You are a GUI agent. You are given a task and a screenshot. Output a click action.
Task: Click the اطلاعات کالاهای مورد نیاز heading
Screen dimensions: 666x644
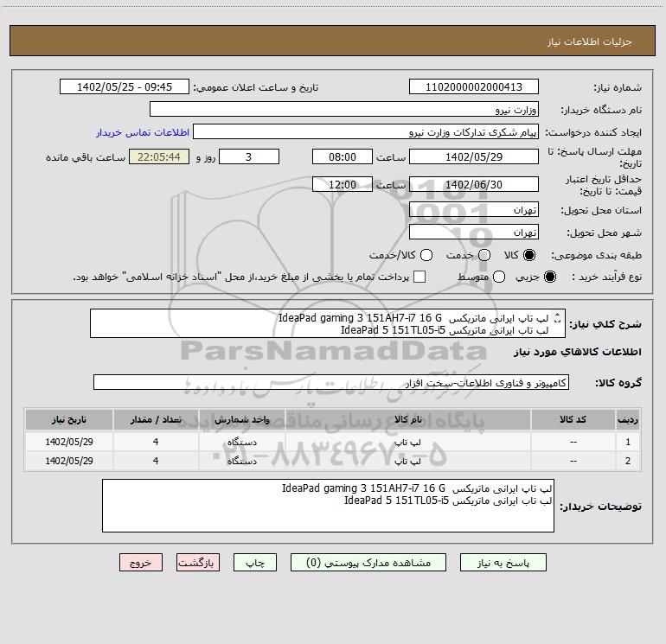pos(578,352)
